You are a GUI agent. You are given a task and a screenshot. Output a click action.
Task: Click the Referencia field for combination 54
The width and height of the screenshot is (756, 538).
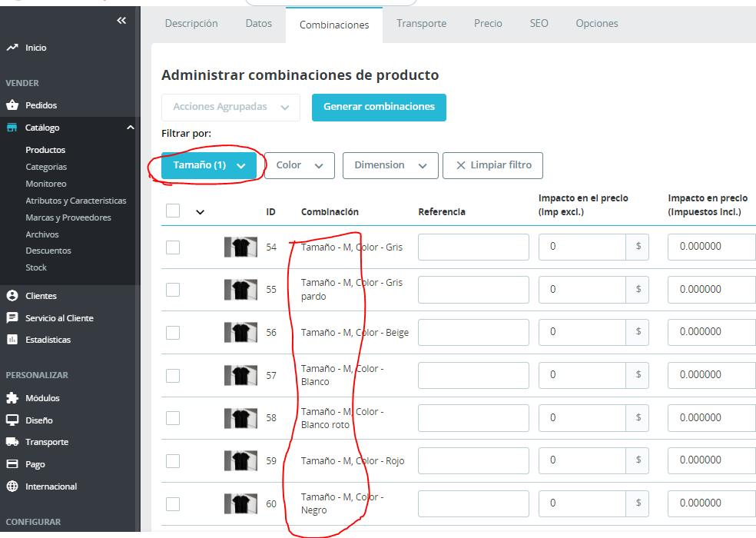point(473,247)
